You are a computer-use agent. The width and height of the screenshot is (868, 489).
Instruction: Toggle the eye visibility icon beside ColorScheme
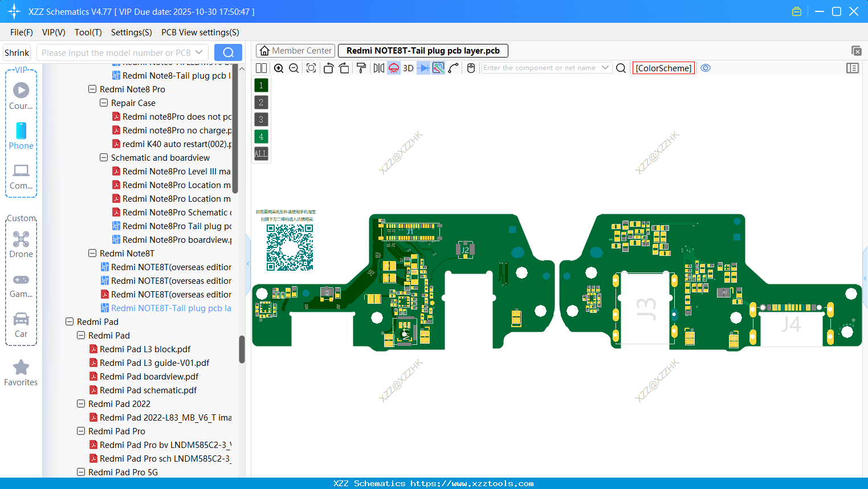coord(706,68)
